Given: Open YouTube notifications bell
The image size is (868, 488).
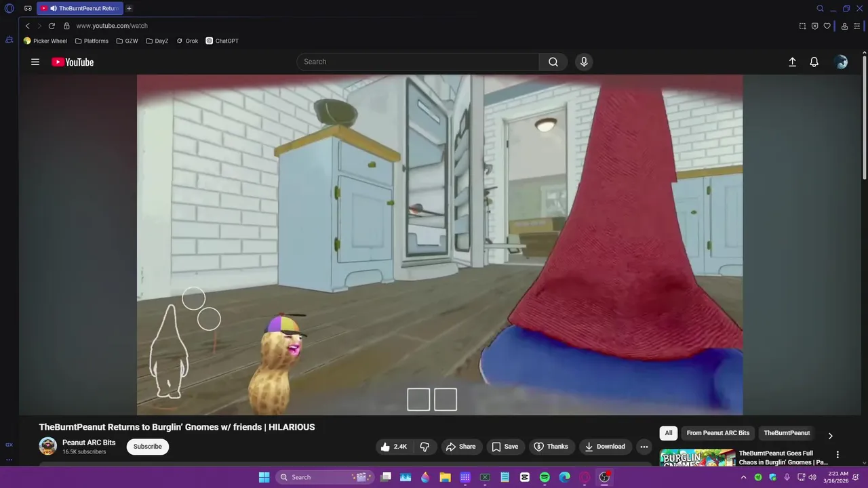Looking at the screenshot, I should pyautogui.click(x=814, y=62).
